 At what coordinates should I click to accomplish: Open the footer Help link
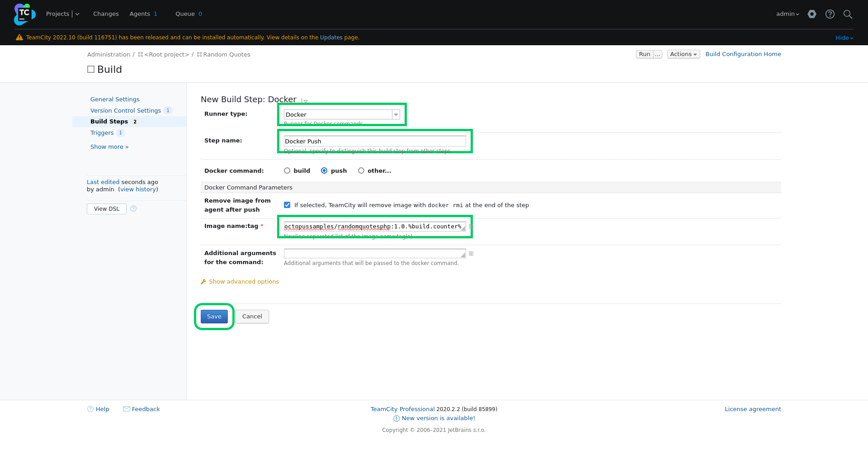[x=103, y=409]
